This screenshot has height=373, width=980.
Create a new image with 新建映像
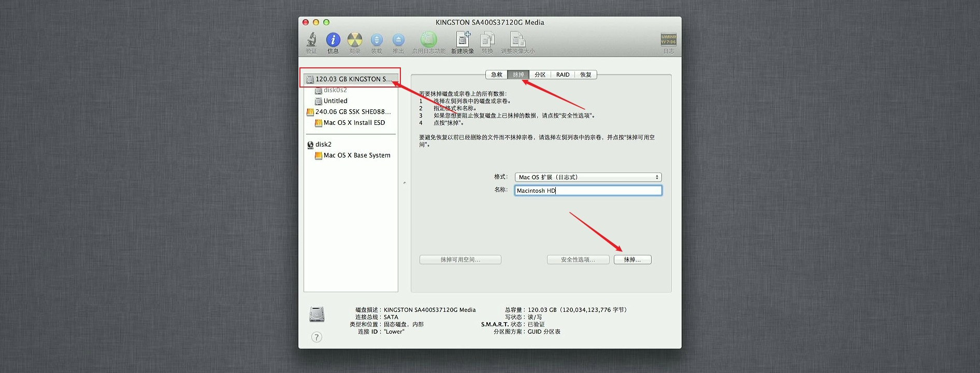pos(463,40)
